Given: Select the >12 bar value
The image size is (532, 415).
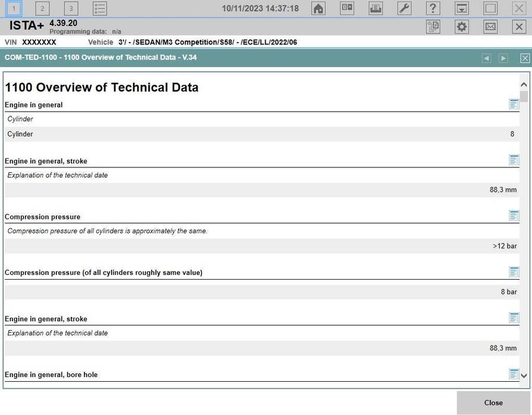Looking at the screenshot, I should pos(505,246).
